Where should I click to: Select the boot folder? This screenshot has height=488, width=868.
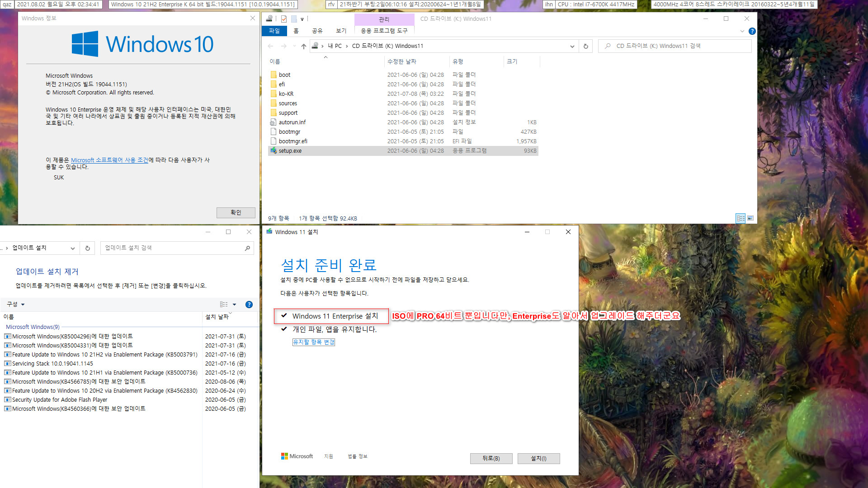[403, 75]
